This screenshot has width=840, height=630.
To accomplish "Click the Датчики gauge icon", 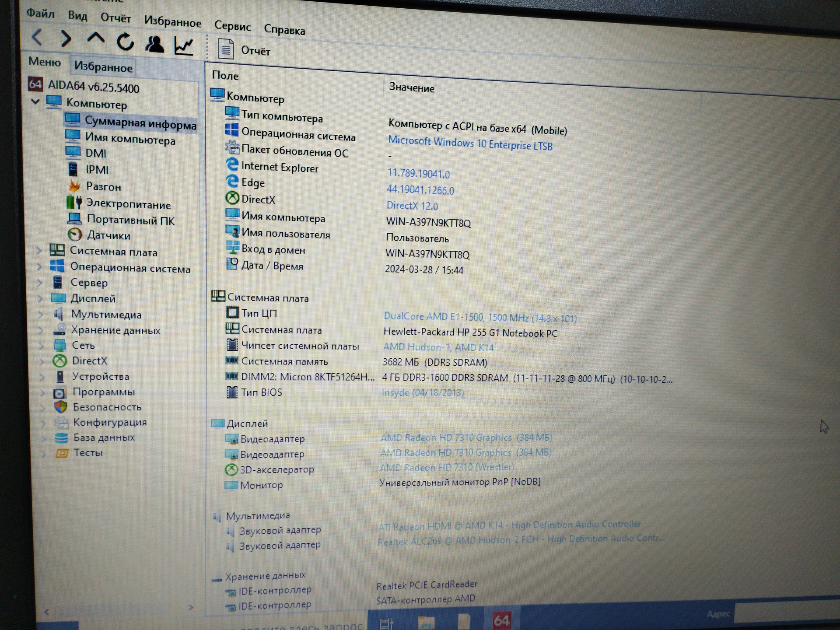I will (75, 234).
